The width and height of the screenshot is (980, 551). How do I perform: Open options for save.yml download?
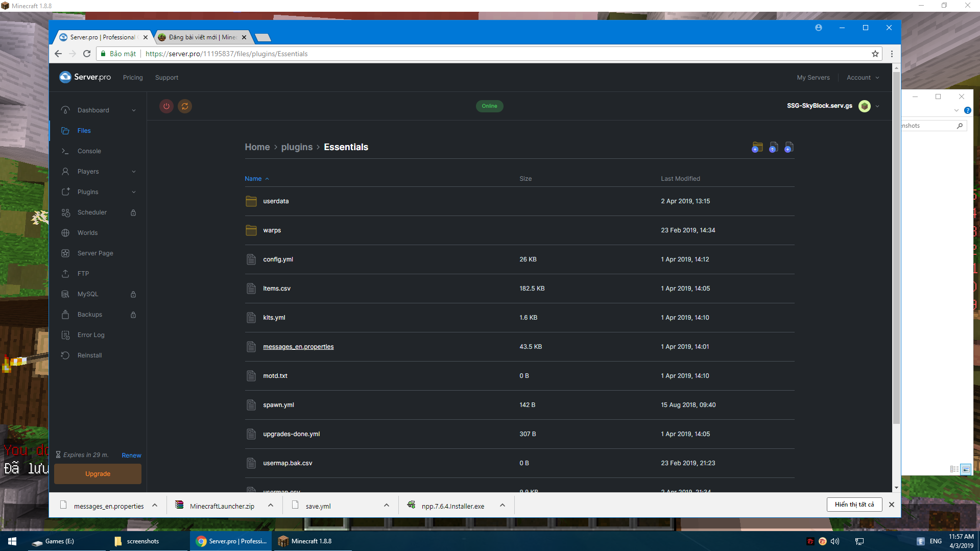point(387,506)
